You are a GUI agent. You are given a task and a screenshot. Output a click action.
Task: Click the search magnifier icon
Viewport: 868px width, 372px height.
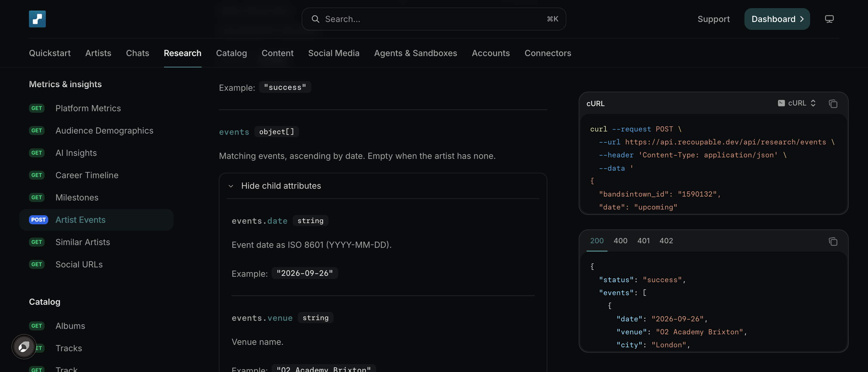pos(315,19)
